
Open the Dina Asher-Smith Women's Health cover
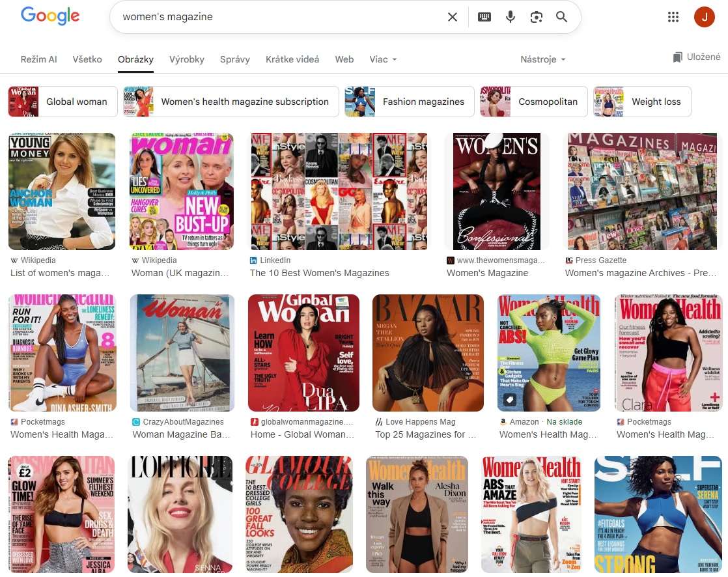pos(63,353)
